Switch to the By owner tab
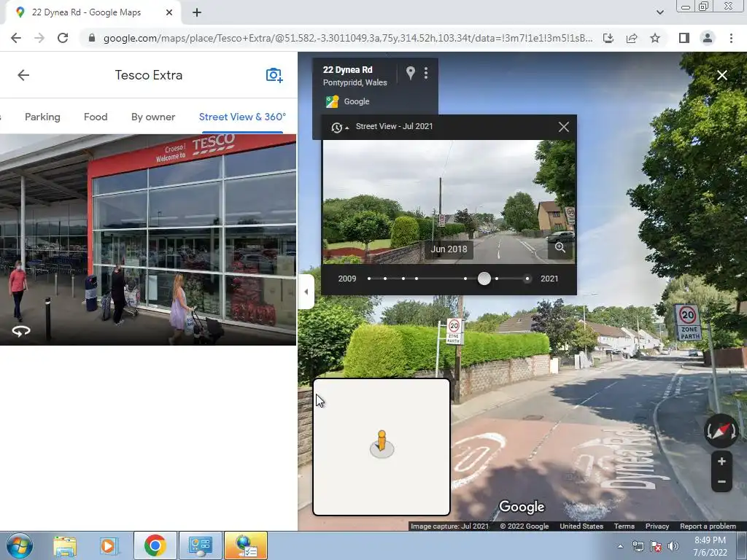The width and height of the screenshot is (747, 560). 153,117
